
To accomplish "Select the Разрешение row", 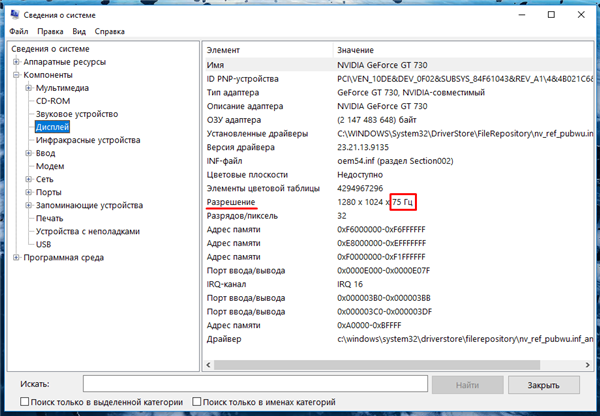I will point(399,202).
